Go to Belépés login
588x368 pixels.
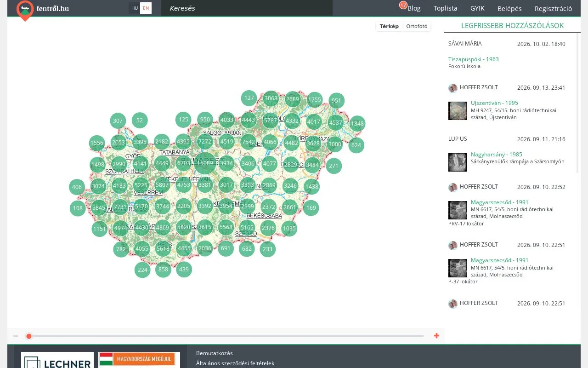coord(509,8)
